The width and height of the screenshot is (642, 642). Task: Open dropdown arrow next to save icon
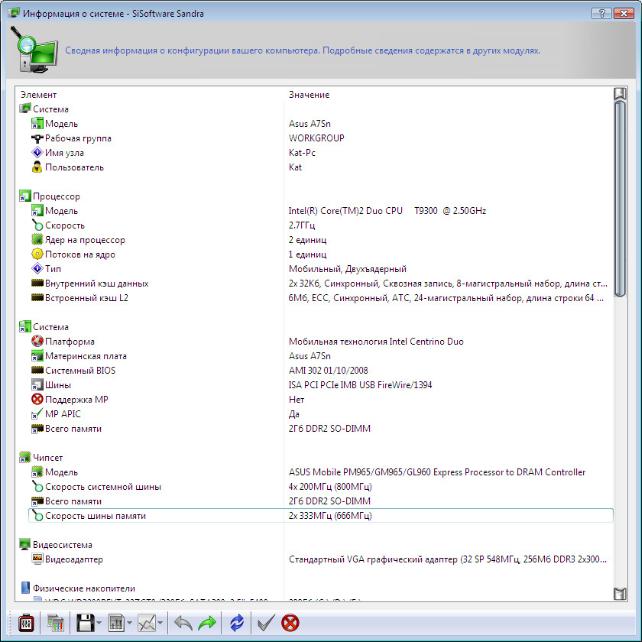(99, 623)
